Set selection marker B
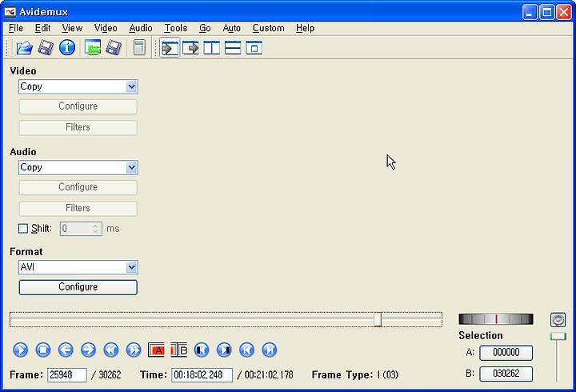This screenshot has height=392, width=576. [179, 350]
